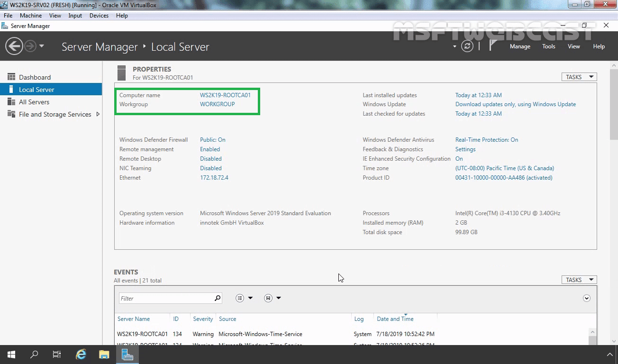Image resolution: width=618 pixels, height=364 pixels.
Task: Open VirtualBox Machine menu
Action: [31, 16]
